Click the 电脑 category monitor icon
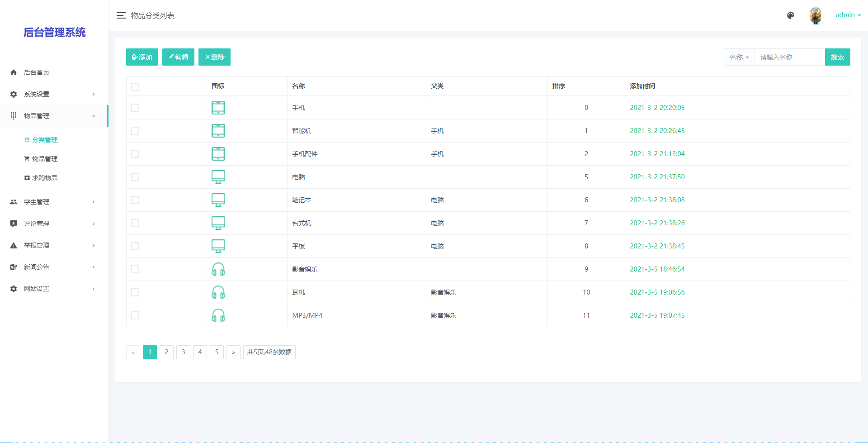Viewport: 868px width, 443px height. [218, 177]
